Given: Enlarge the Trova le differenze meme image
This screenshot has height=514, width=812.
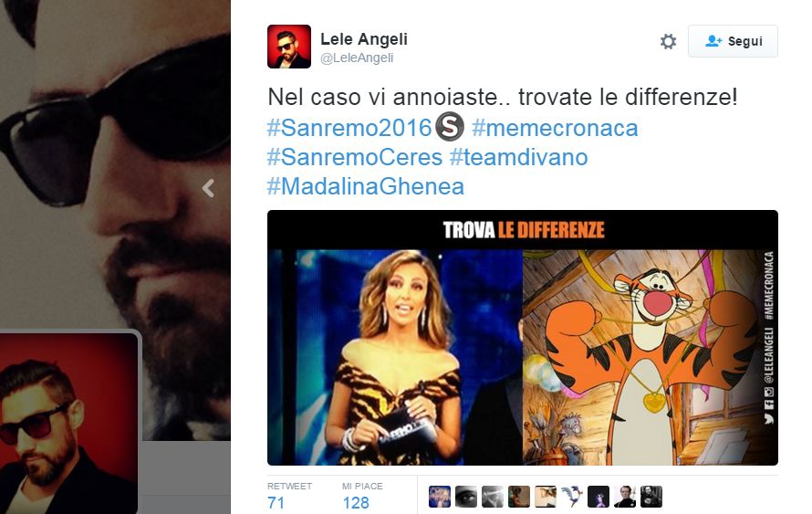Looking at the screenshot, I should [x=523, y=337].
